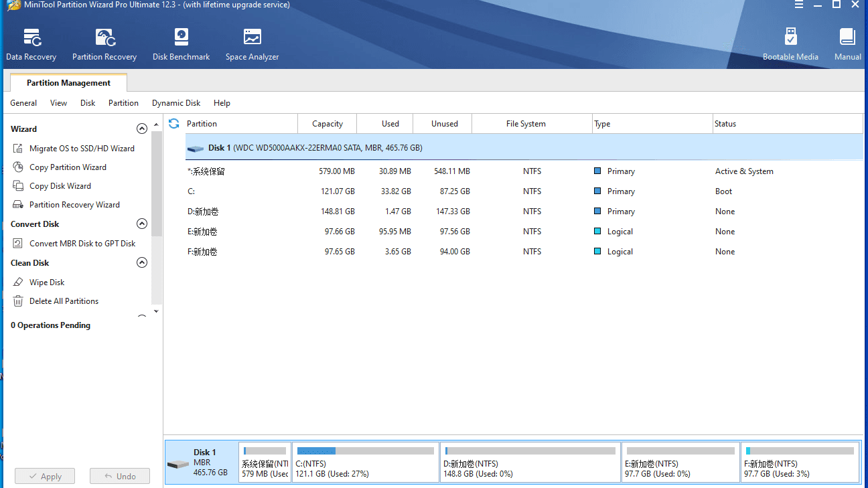Click Migrate OS to SSD/HD Wizard icon
This screenshot has height=488, width=868.
point(18,149)
